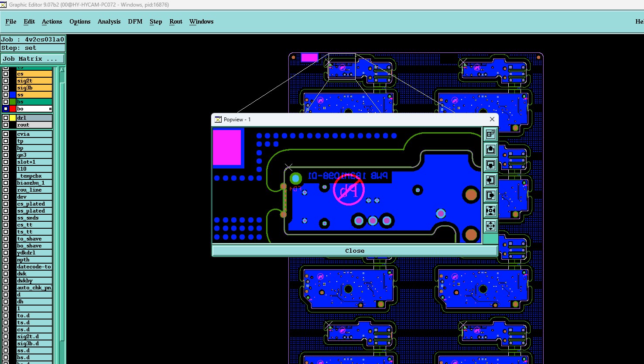This screenshot has width=644, height=364.
Task: Click green color swatch of bs layer
Action: (x=13, y=102)
